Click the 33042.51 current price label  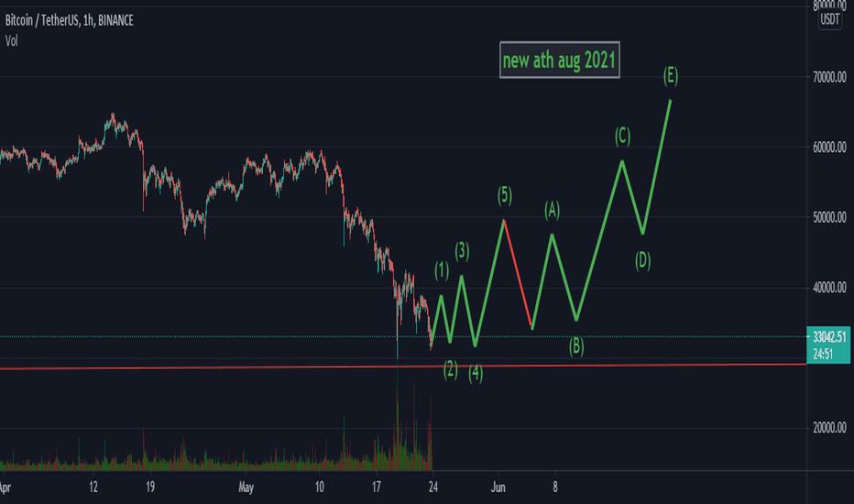click(x=829, y=335)
